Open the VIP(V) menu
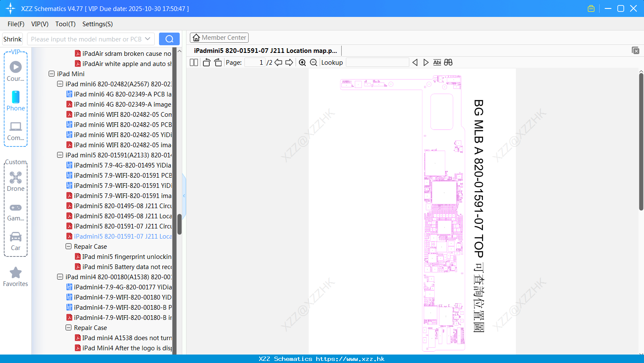 (x=40, y=24)
